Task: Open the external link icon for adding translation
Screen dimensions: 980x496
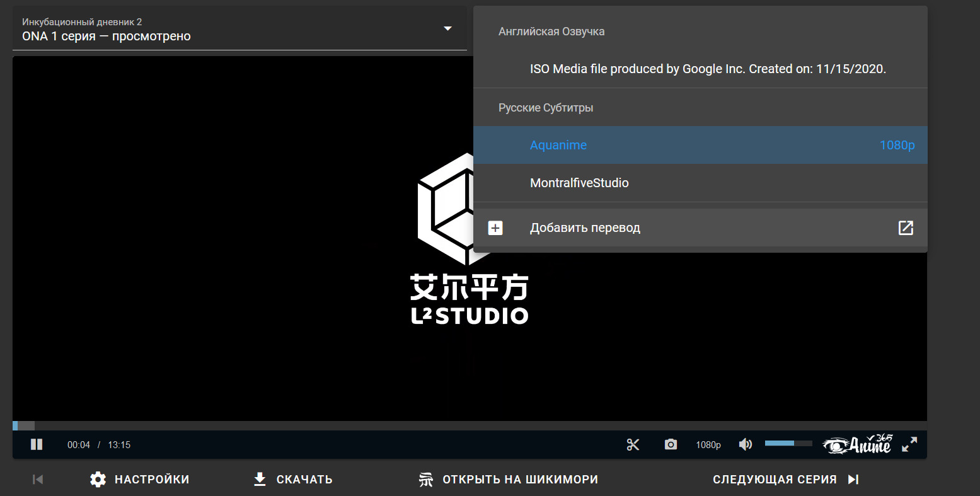Action: (905, 228)
